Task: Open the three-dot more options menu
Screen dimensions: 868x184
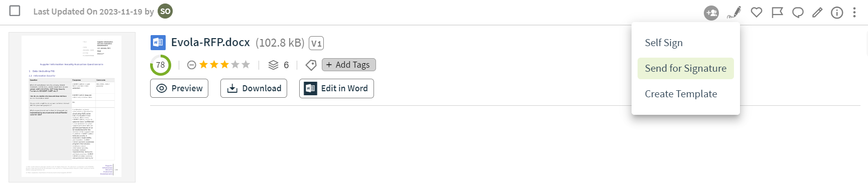Action: point(854,13)
